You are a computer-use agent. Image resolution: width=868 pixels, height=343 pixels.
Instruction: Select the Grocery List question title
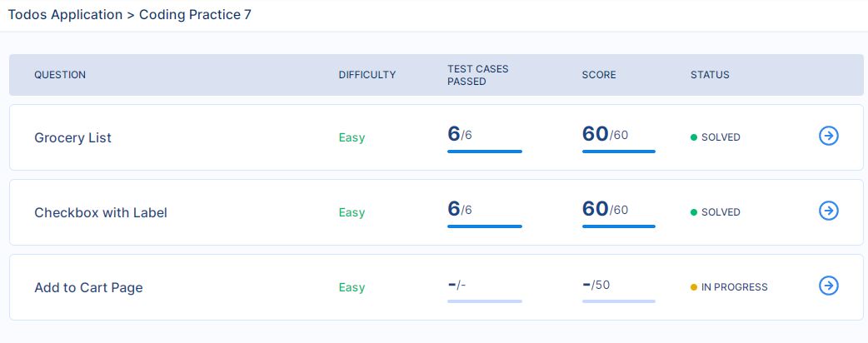point(72,137)
